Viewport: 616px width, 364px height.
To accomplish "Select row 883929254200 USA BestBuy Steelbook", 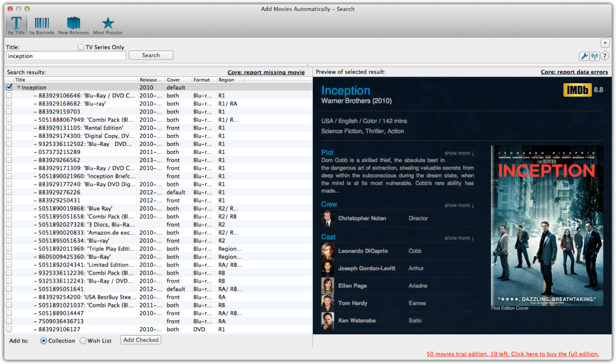I will coord(158,297).
